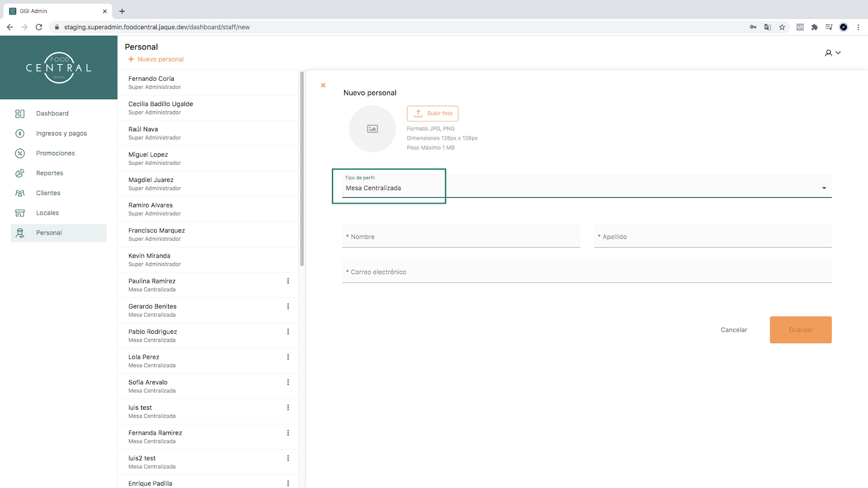The width and height of the screenshot is (868, 488).
Task: Open options menu for luis2 test
Action: point(288,458)
